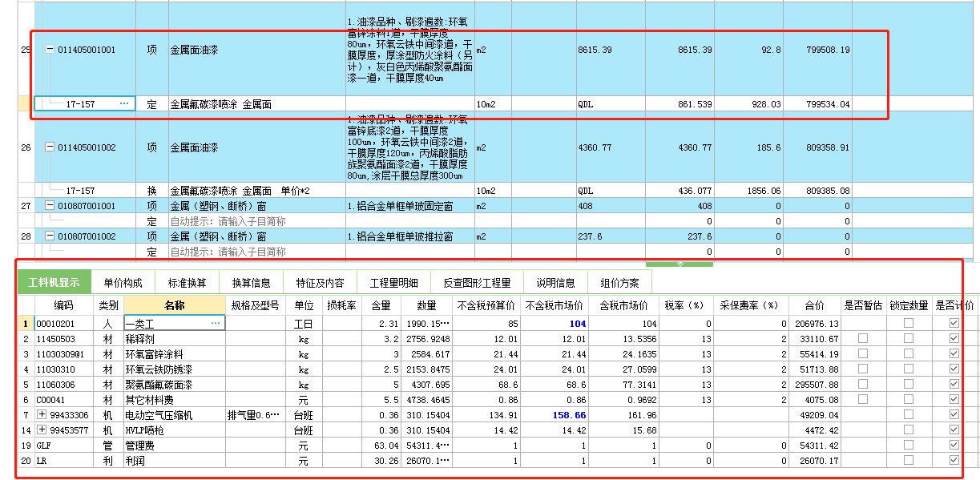Click the 规格及型号 column header
The image size is (980, 480).
(x=255, y=305)
